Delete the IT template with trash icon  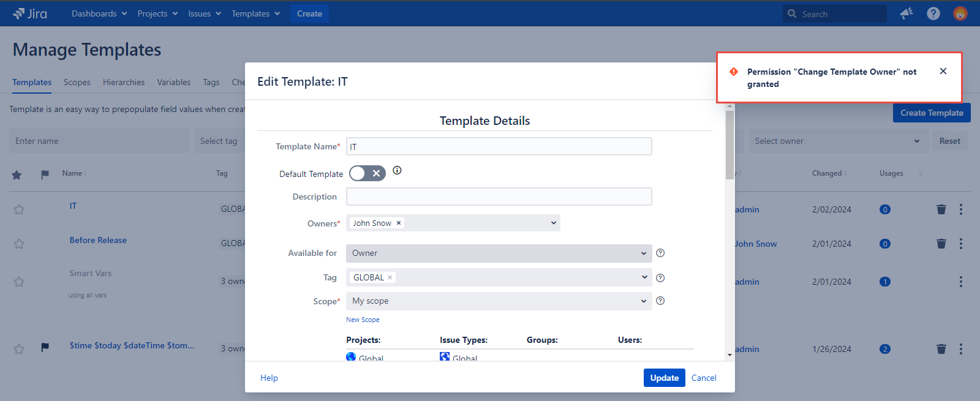[x=941, y=209]
